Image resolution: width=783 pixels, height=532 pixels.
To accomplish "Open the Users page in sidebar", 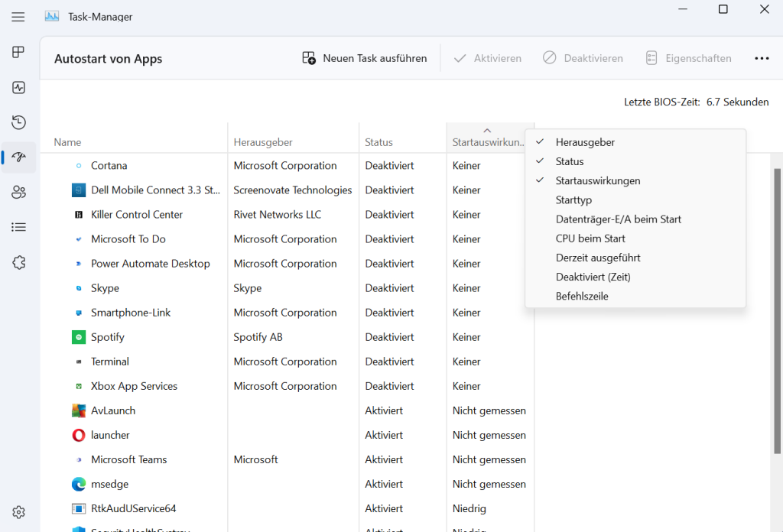I will click(18, 192).
